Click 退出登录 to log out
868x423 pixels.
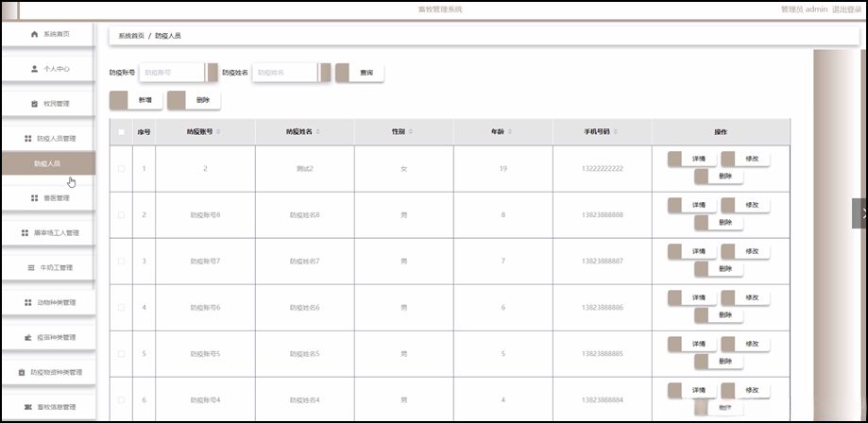pyautogui.click(x=846, y=8)
